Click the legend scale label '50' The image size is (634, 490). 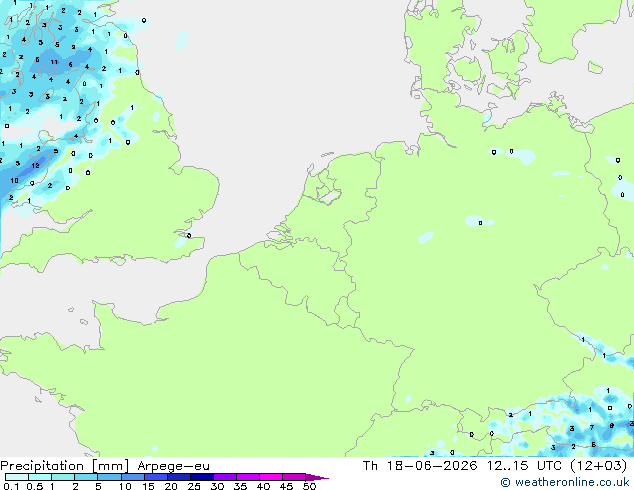point(309,486)
